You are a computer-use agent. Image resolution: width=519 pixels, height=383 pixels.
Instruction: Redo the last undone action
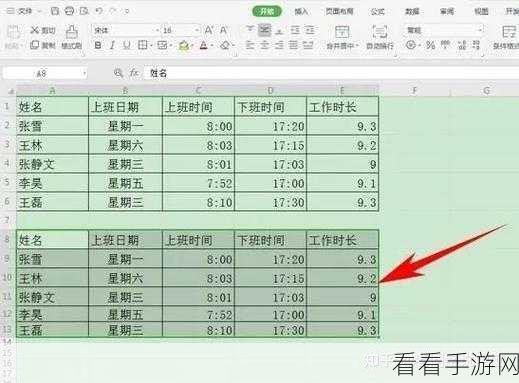tap(113, 11)
